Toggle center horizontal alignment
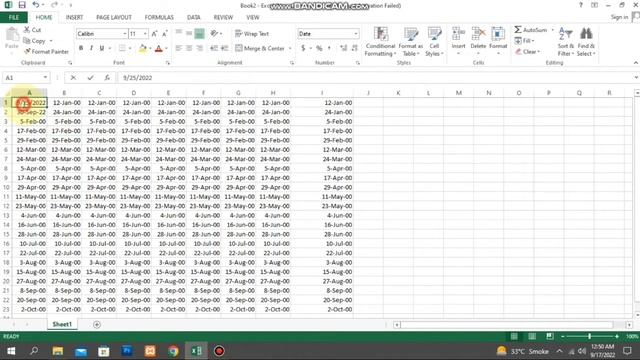The image size is (640, 360). (189, 48)
